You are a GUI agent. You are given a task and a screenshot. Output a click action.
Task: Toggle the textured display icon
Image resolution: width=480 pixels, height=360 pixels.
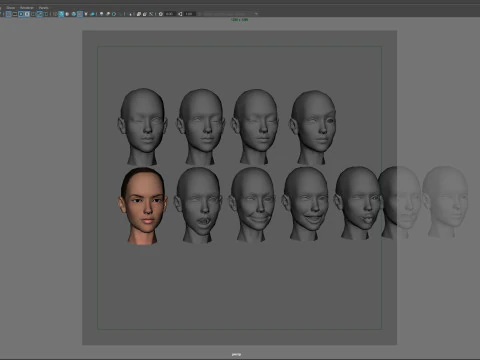coord(80,14)
